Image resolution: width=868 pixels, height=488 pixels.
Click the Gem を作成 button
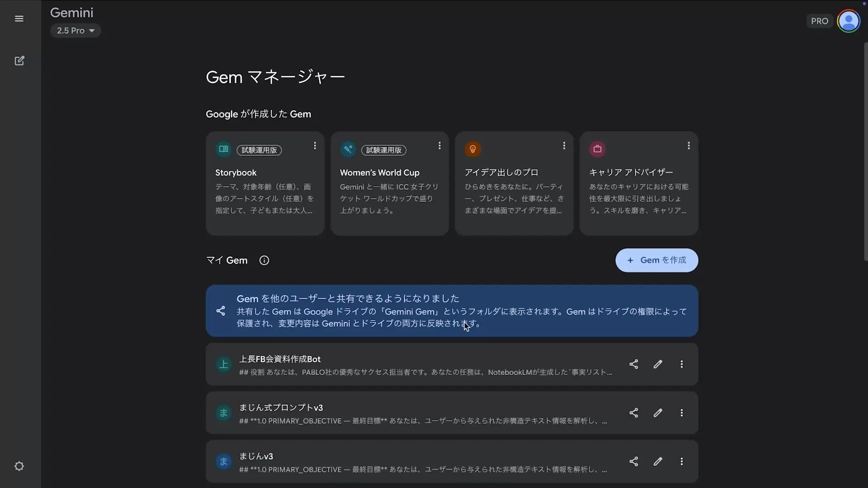(x=656, y=260)
